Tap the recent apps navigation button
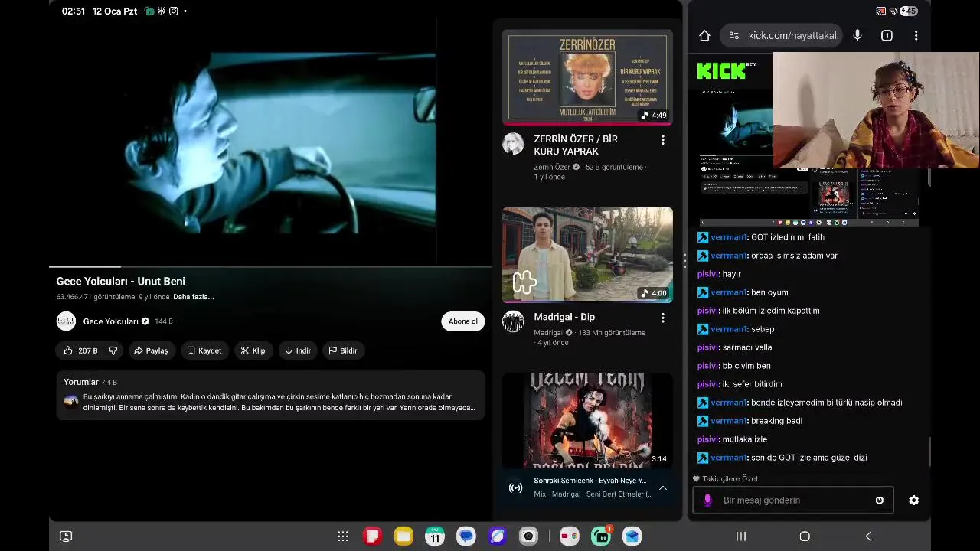The height and width of the screenshot is (551, 980). [x=741, y=536]
